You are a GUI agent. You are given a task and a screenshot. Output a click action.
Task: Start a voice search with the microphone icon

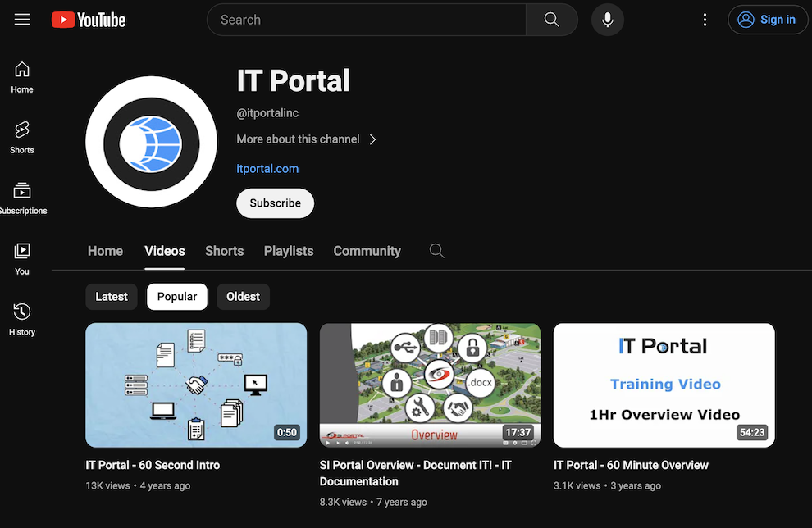pyautogui.click(x=607, y=19)
